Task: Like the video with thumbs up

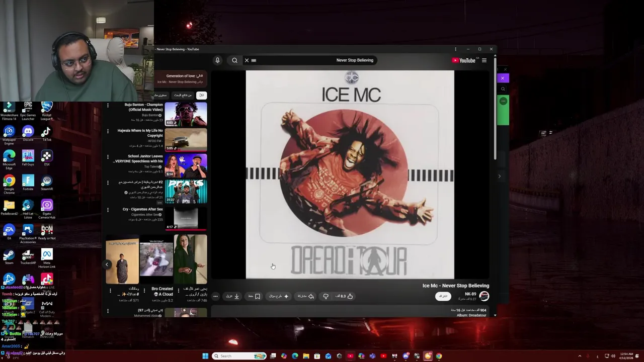Action: pyautogui.click(x=345, y=296)
